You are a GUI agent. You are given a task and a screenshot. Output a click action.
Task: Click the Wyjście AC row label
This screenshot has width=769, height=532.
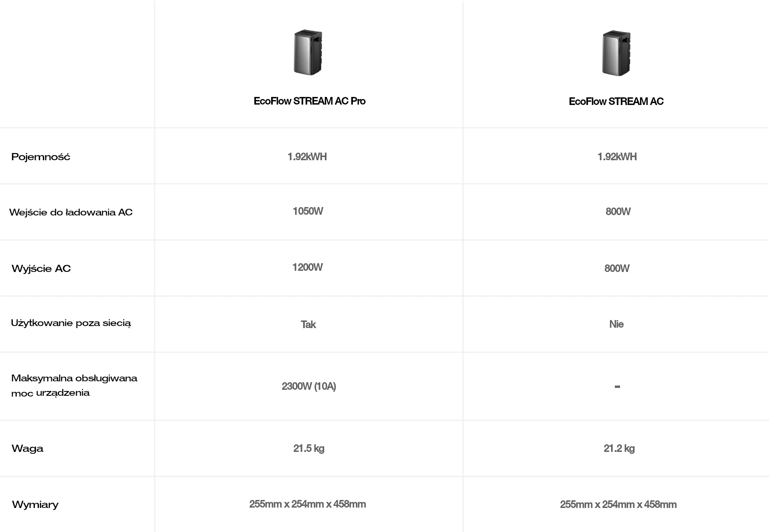41,268
